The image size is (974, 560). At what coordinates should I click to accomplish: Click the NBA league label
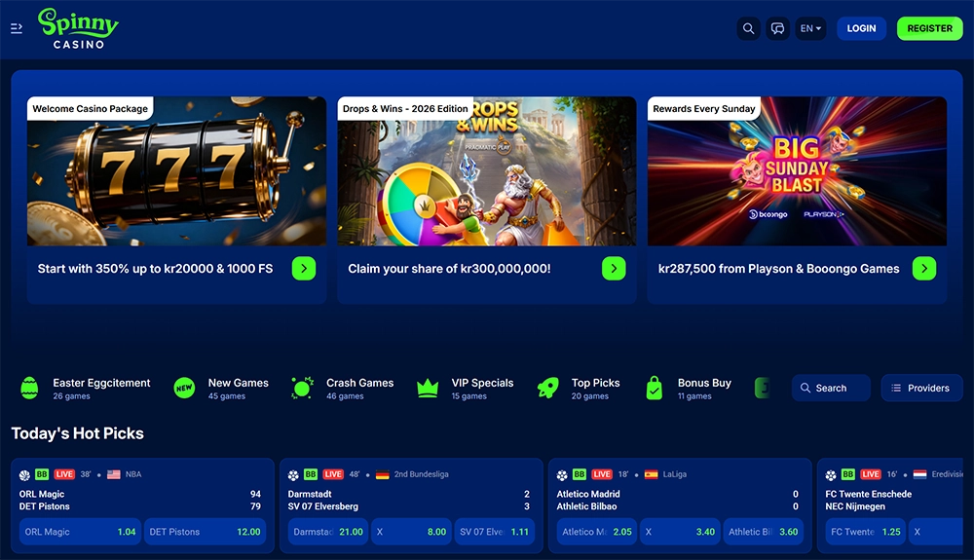[x=133, y=474]
